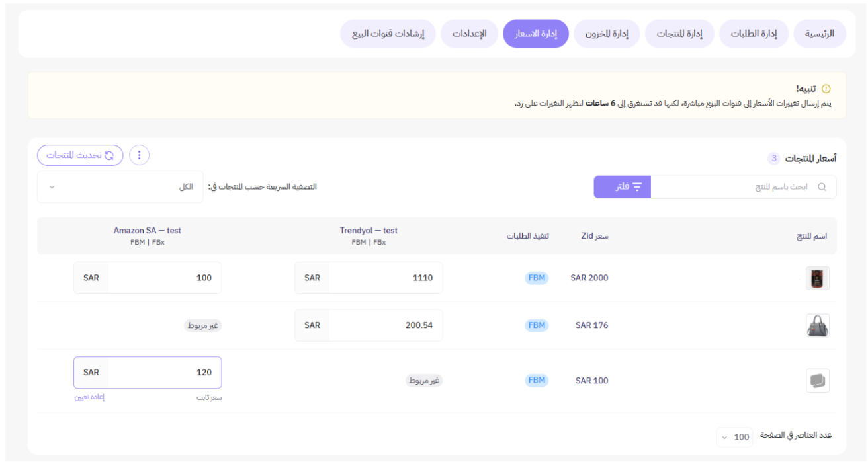Click the SAR 2000 Zid price

589,278
